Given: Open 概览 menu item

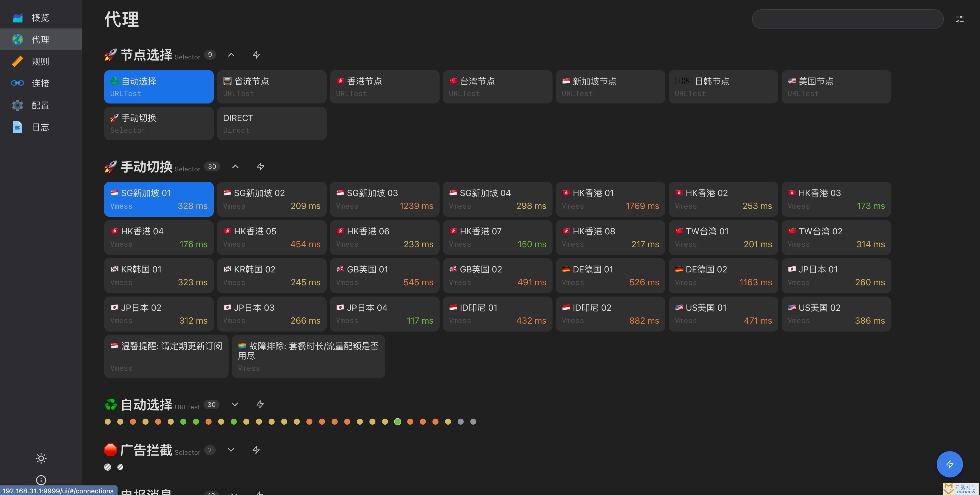Looking at the screenshot, I should [42, 17].
